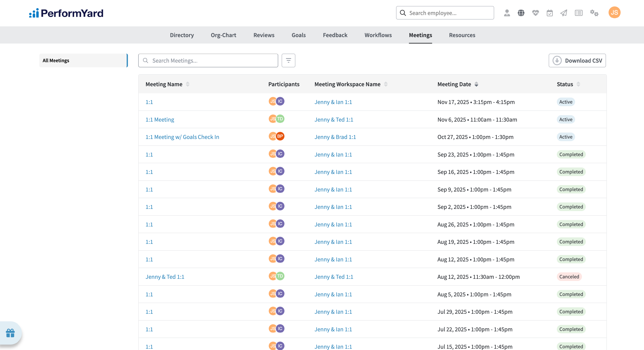Switch to the Goals tab
The width and height of the screenshot is (644, 350).
point(299,35)
